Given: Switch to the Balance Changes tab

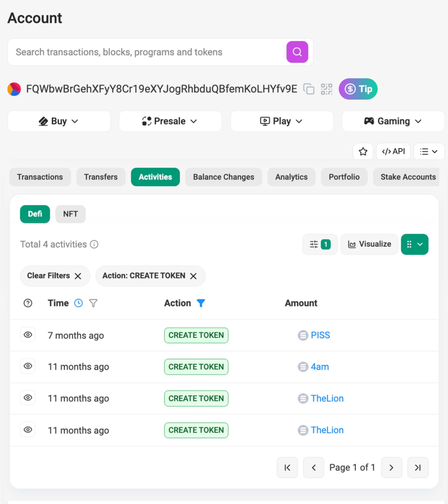Looking at the screenshot, I should (224, 177).
